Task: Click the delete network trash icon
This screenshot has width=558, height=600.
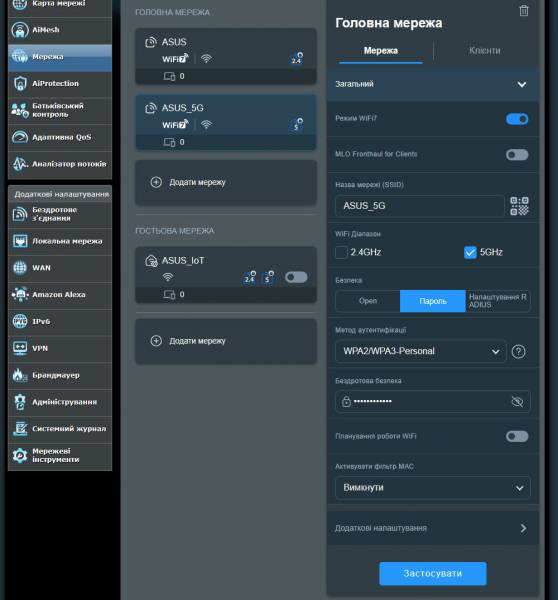Action: pyautogui.click(x=524, y=11)
